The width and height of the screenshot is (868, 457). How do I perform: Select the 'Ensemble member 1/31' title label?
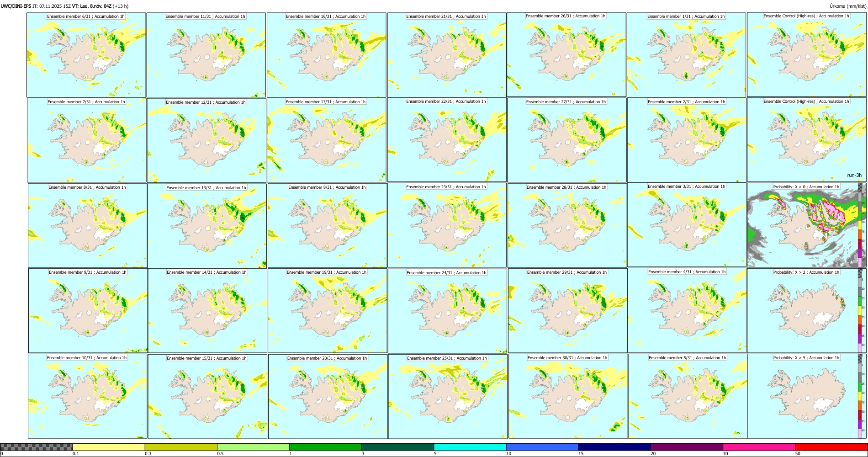pyautogui.click(x=686, y=16)
